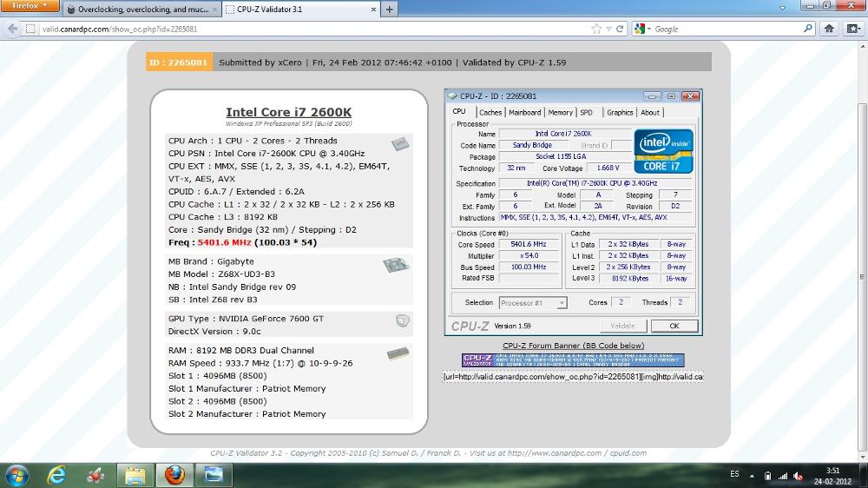Viewport: 868px width, 488px height.
Task: Show hidden system tray icons
Action: tap(752, 476)
